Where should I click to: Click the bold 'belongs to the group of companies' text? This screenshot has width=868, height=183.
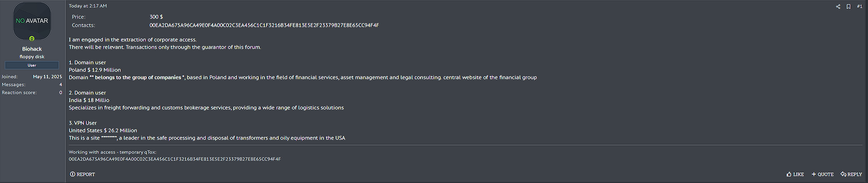click(138, 77)
